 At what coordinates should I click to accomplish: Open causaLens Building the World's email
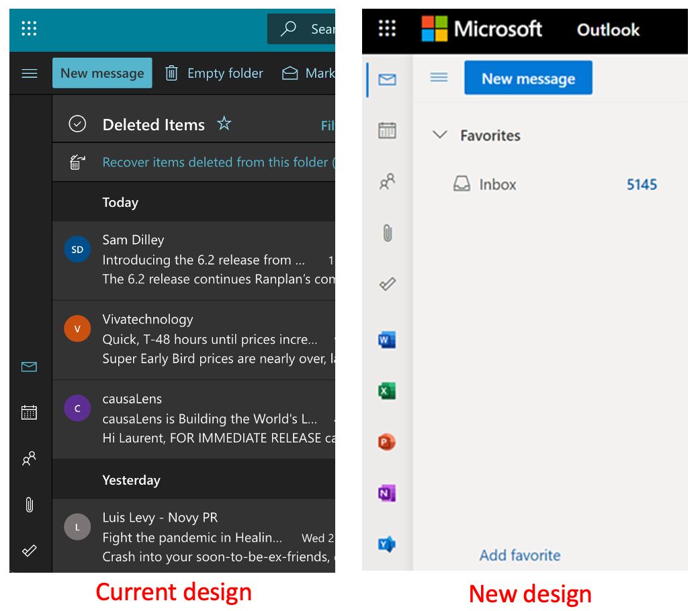pyautogui.click(x=193, y=420)
